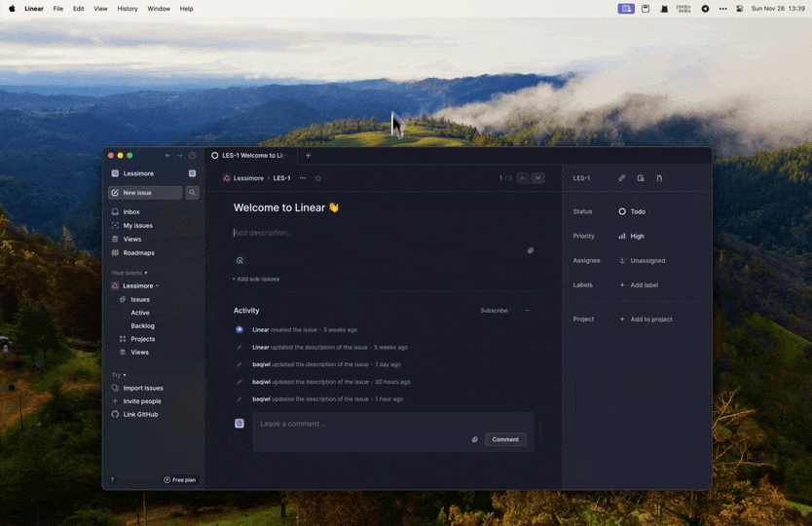The width and height of the screenshot is (812, 526).
Task: Go to next issue with down arrow
Action: [538, 178]
